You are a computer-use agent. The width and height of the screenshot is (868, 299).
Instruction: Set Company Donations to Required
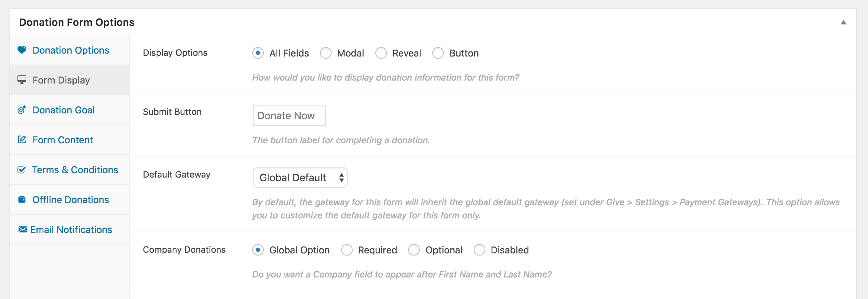pos(347,250)
